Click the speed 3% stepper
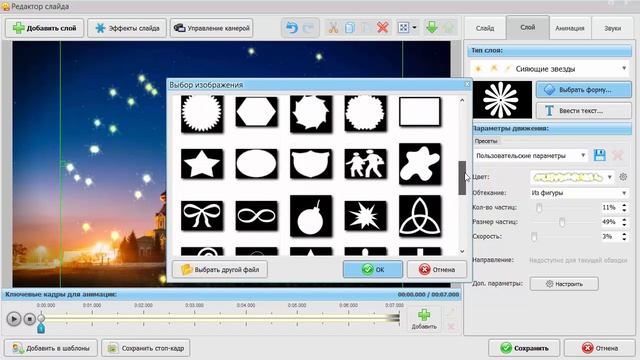This screenshot has width=640, height=360. click(x=624, y=237)
